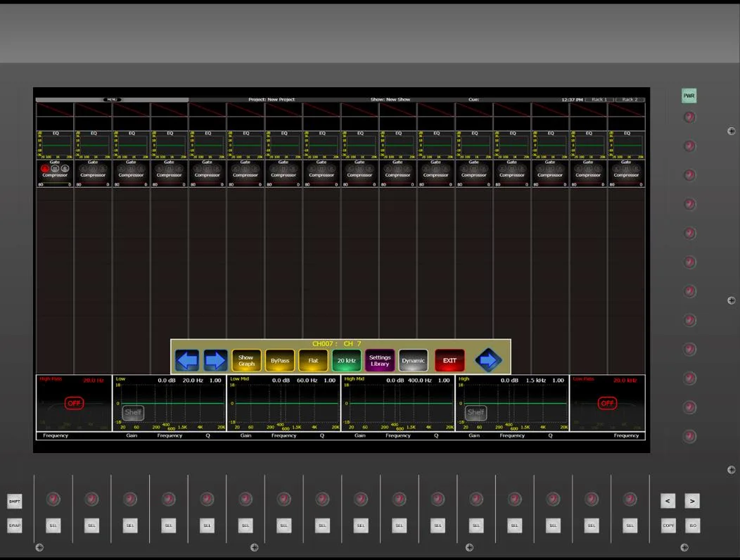Toggle the Dynamic button

pos(413,360)
